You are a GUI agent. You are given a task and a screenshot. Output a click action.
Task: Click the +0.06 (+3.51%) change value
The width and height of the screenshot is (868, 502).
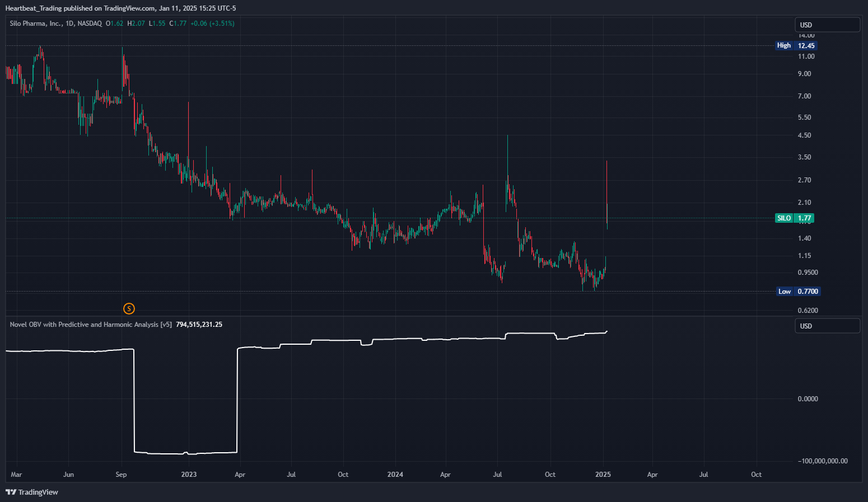pos(212,24)
